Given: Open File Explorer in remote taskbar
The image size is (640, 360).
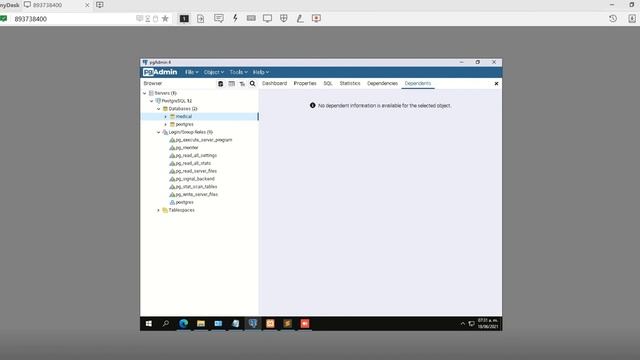Looking at the screenshot, I should (201, 324).
